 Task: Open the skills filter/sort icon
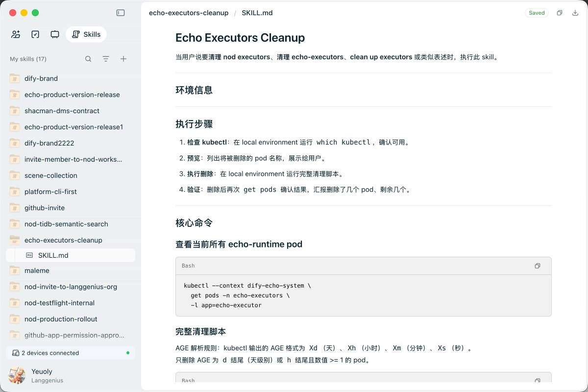click(x=106, y=59)
